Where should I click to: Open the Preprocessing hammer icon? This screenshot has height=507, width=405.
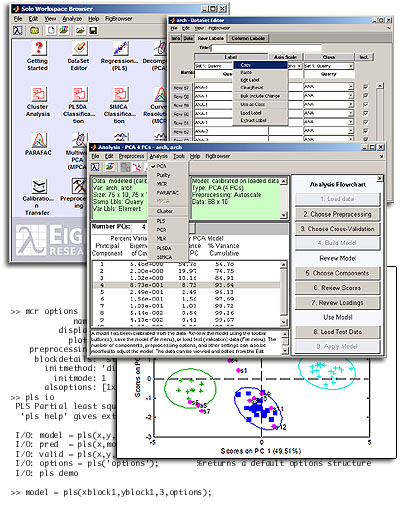79,186
